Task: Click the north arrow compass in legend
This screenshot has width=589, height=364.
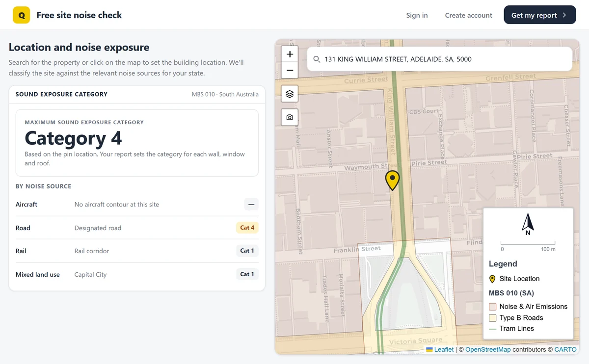Action: click(528, 225)
